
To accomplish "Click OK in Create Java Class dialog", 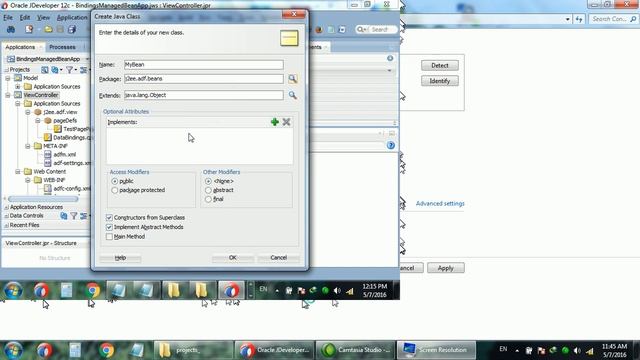I will pos(233,258).
